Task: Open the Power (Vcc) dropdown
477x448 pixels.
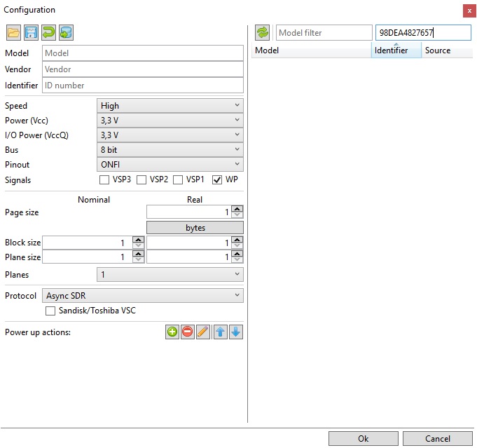Action: click(x=170, y=121)
